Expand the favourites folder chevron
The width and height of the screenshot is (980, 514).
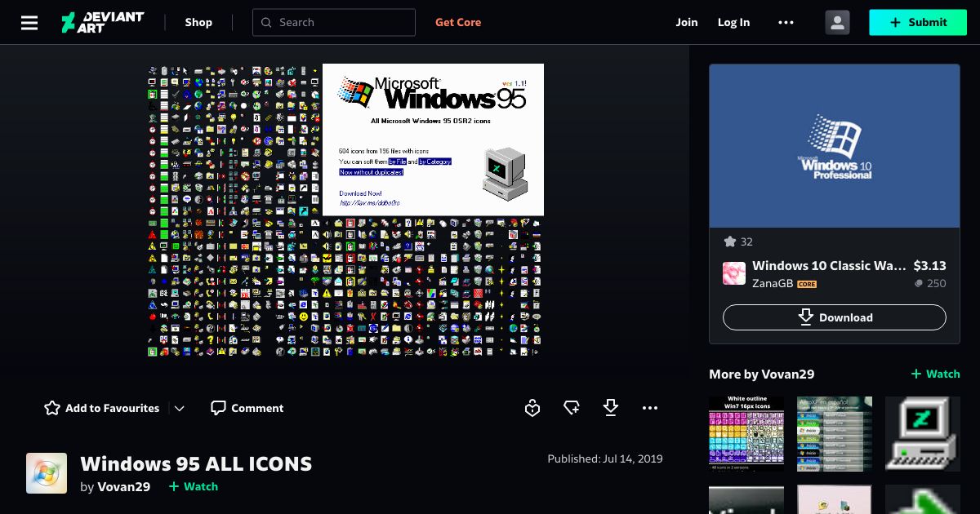pos(180,408)
